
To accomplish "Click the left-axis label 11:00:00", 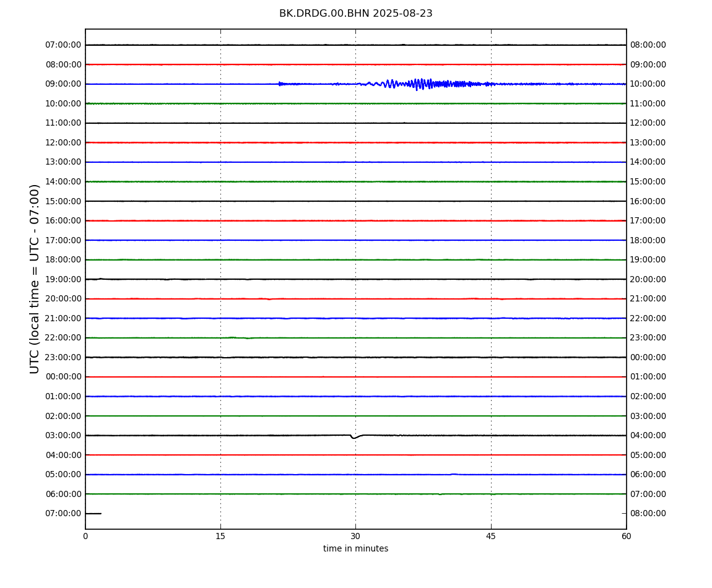I will [63, 123].
